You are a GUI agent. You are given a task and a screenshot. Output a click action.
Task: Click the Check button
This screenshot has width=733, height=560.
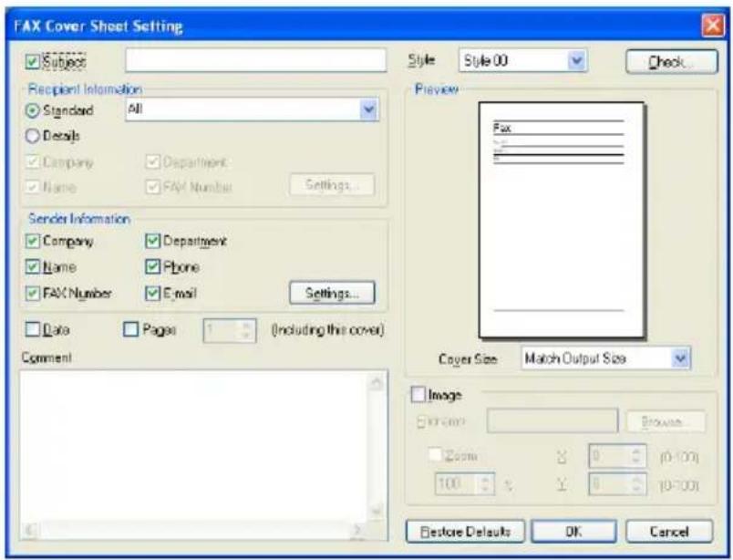[x=671, y=62]
